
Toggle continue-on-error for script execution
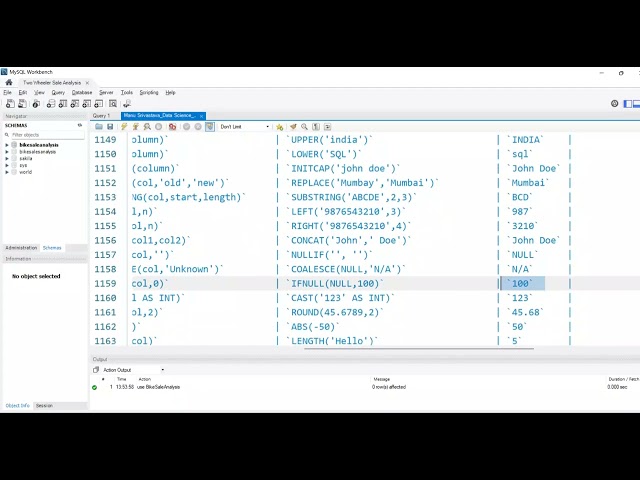172,127
